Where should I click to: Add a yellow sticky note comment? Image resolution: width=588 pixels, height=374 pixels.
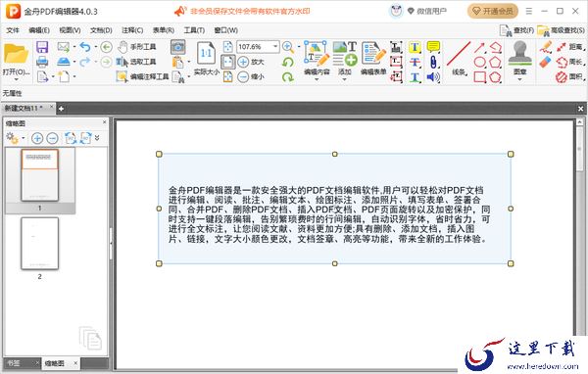click(433, 47)
